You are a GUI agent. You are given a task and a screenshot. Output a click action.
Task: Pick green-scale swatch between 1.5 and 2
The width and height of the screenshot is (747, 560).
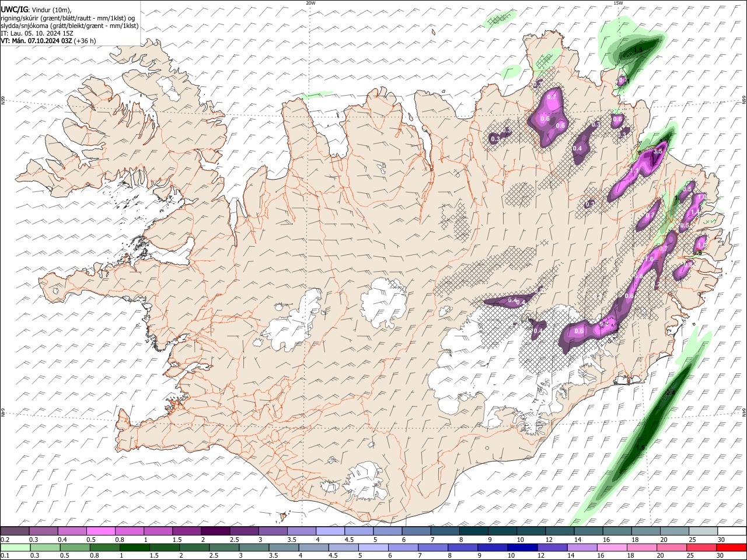click(164, 547)
